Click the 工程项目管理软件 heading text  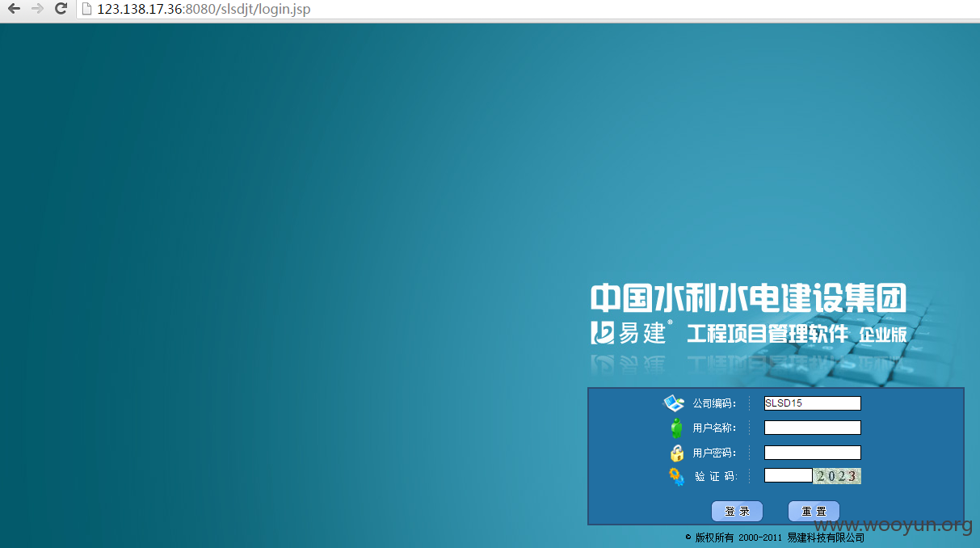(768, 333)
